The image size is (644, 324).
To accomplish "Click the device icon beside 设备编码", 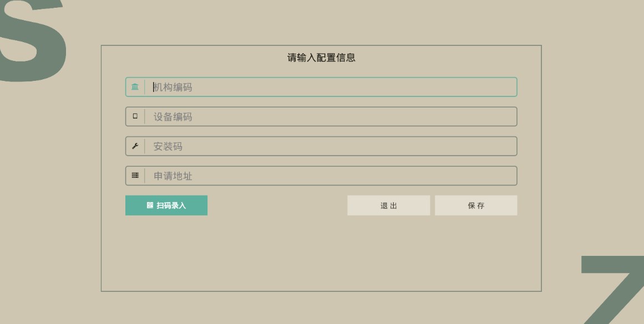I will pos(135,117).
